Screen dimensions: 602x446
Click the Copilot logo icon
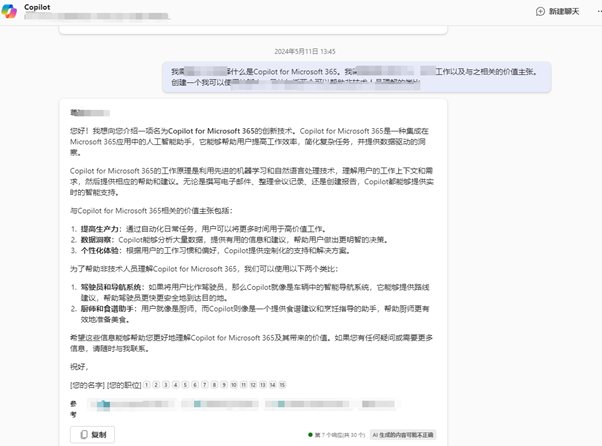(9, 11)
